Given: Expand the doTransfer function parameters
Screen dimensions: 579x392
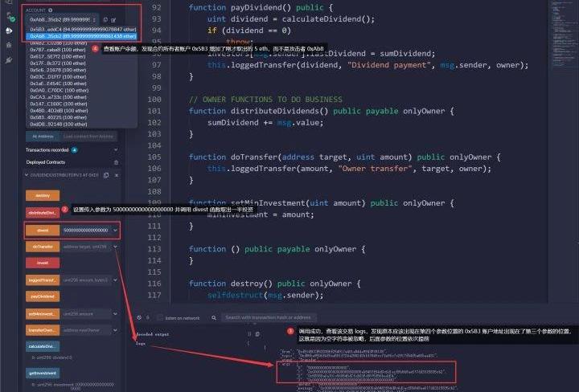Looking at the screenshot, I should pos(116,247).
